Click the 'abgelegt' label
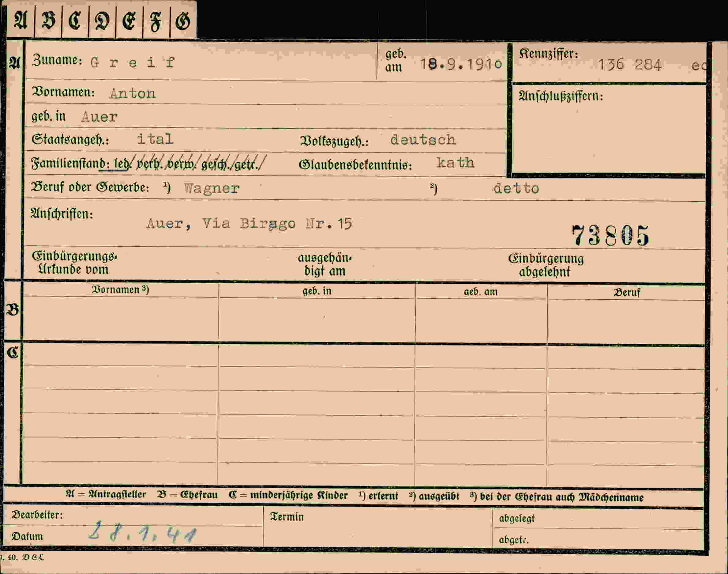This screenshot has height=574, width=728. point(517,519)
